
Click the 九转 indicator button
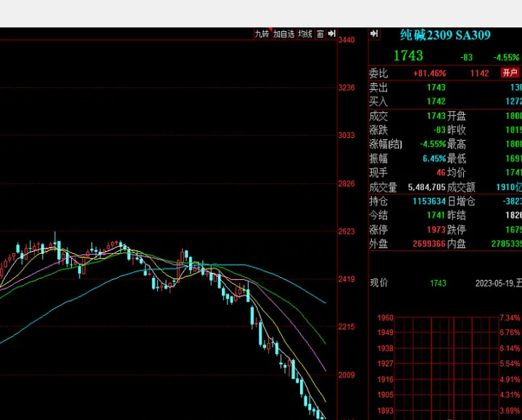[x=262, y=34]
